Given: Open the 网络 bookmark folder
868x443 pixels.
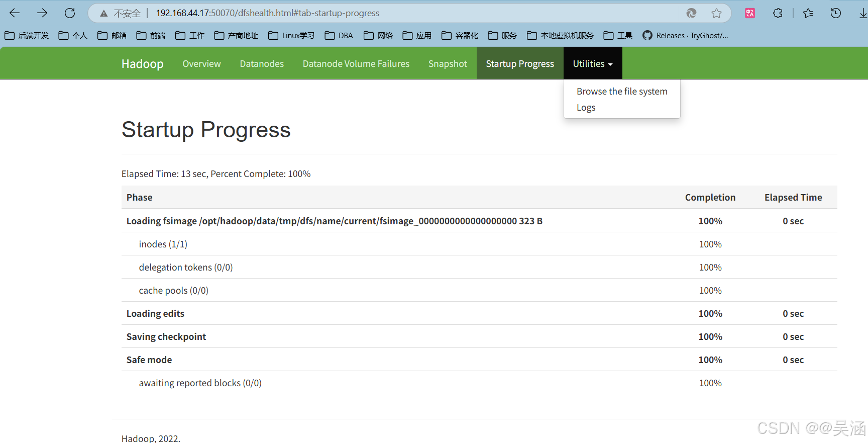Looking at the screenshot, I should point(378,35).
